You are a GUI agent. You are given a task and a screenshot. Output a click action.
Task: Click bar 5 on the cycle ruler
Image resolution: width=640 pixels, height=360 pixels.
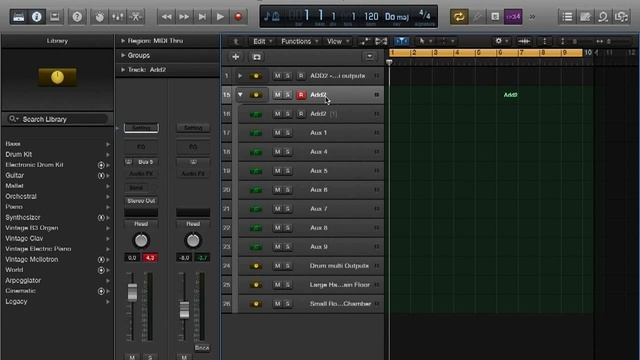point(478,53)
